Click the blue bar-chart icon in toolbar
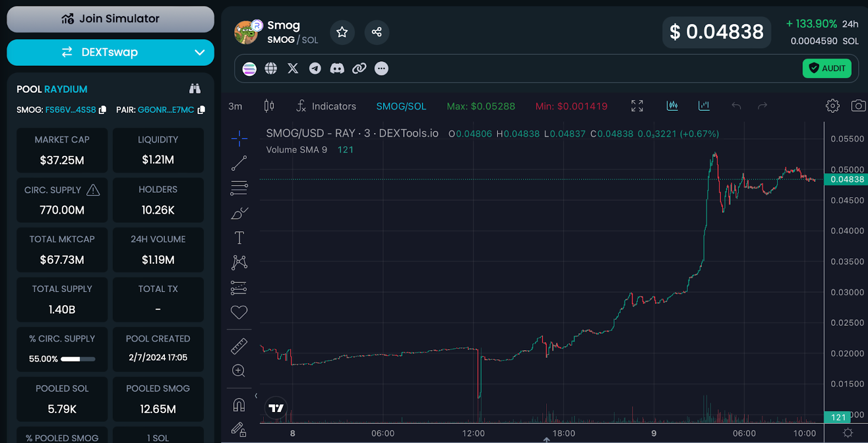Viewport: 868px width, 443px height. coord(704,106)
